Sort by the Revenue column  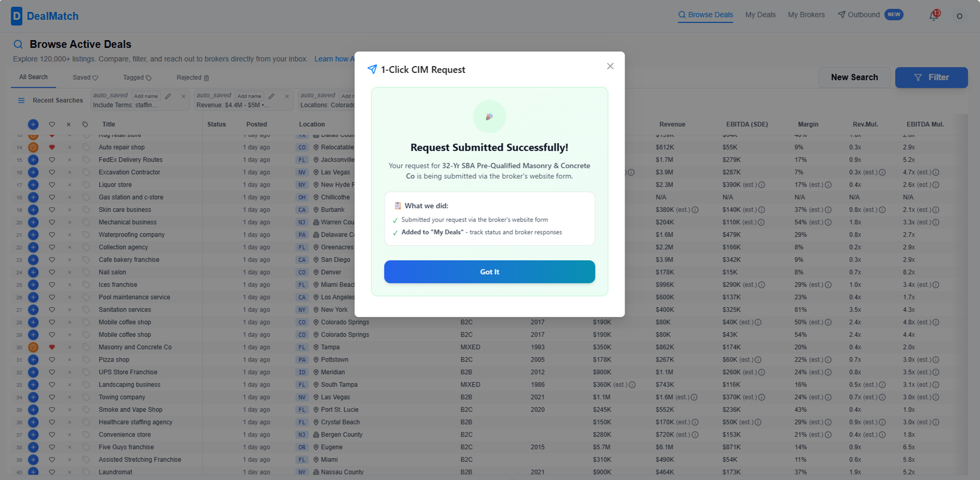(x=672, y=125)
